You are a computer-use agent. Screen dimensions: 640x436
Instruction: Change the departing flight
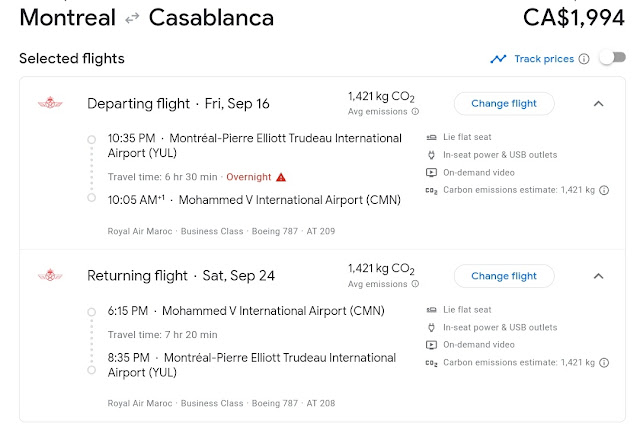(503, 103)
